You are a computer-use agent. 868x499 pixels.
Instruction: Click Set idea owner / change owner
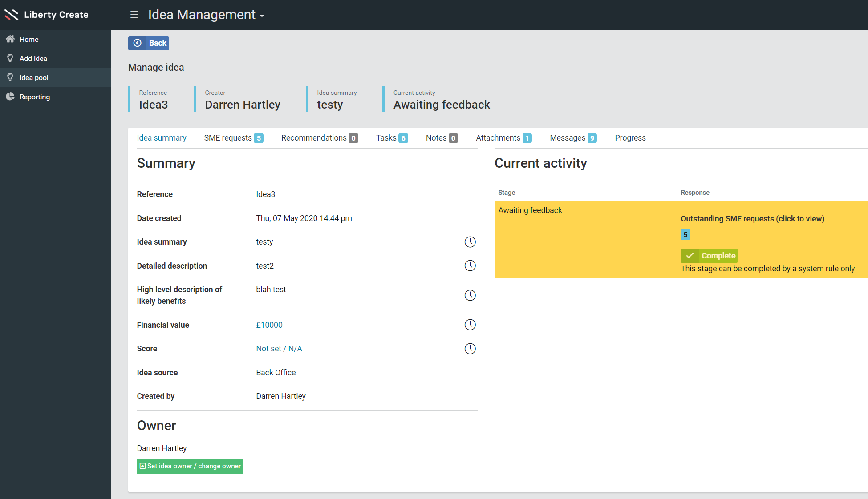[x=190, y=466]
